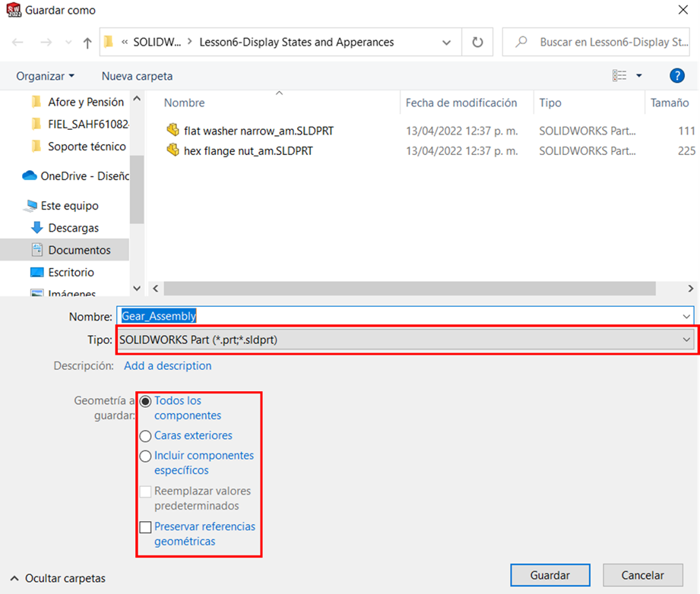The image size is (700, 594).
Task: Sort by Fecha de modificación column
Action: (x=461, y=103)
